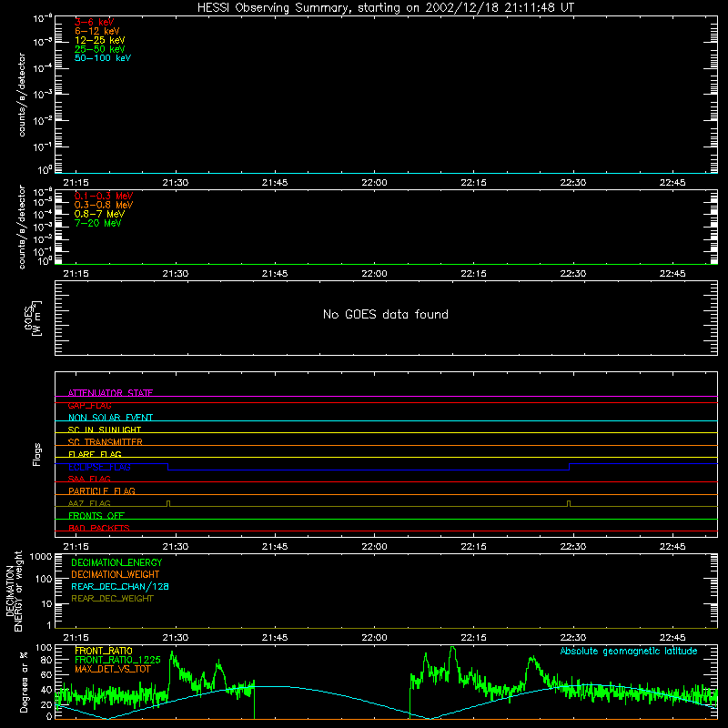Click the 0.8-7 MeV legend label
Screen dimensions: 728x728
pyautogui.click(x=99, y=214)
